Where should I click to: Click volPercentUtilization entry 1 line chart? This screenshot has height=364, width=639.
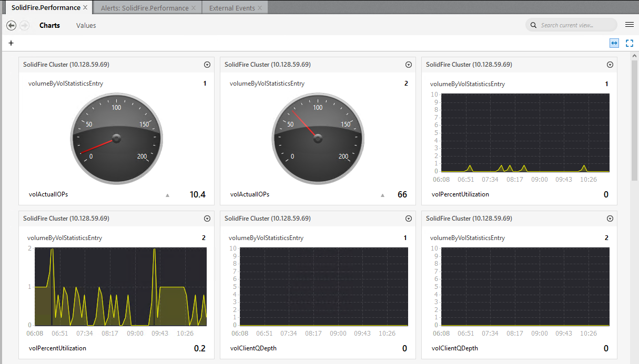point(525,133)
